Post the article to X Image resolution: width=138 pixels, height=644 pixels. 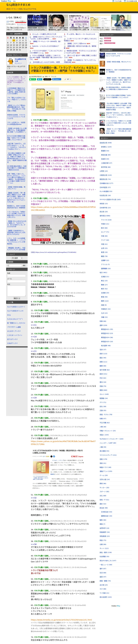click(x=47, y=79)
